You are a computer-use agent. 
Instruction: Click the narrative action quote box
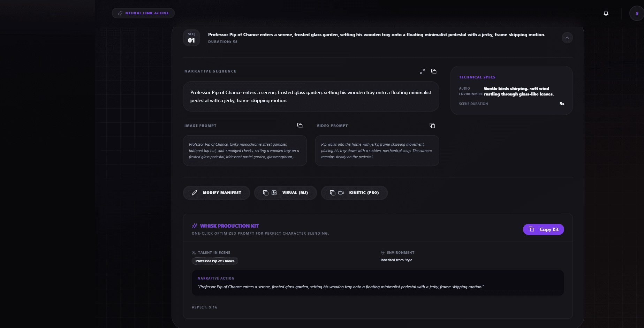(x=378, y=283)
